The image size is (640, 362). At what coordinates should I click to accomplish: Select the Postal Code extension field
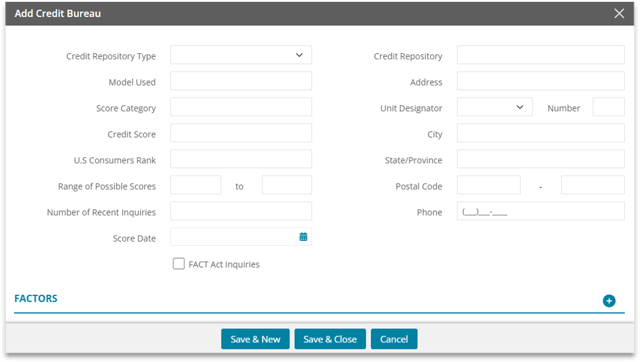[593, 185]
